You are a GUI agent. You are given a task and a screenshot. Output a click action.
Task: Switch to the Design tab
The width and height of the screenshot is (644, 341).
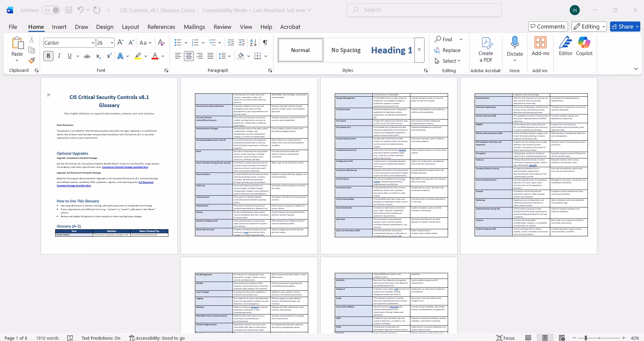click(x=105, y=27)
